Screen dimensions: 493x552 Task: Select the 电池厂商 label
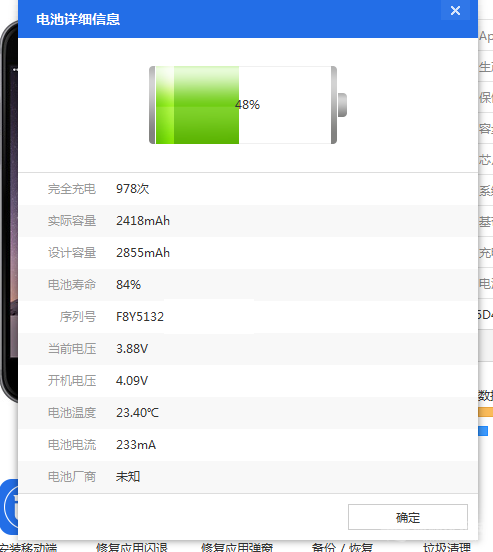(x=72, y=477)
